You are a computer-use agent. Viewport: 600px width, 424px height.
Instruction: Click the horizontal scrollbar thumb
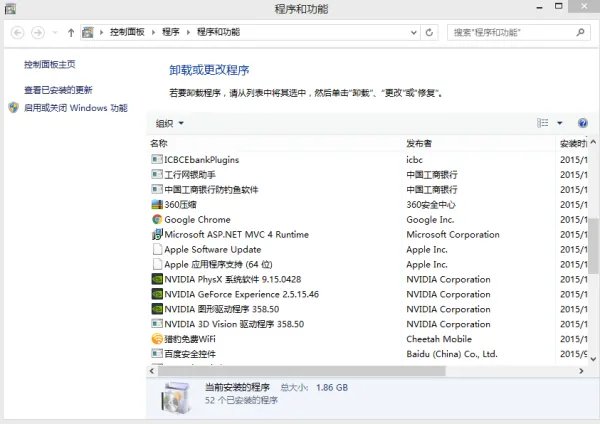pos(302,371)
